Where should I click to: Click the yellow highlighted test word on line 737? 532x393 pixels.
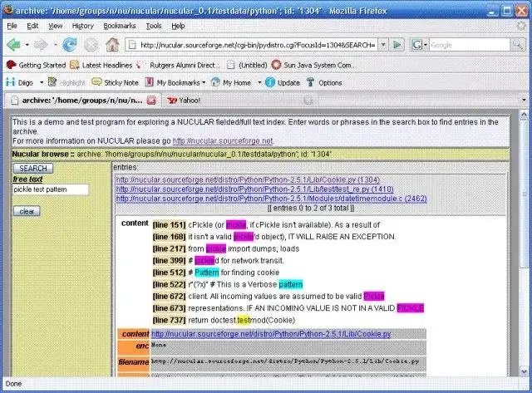coord(244,320)
